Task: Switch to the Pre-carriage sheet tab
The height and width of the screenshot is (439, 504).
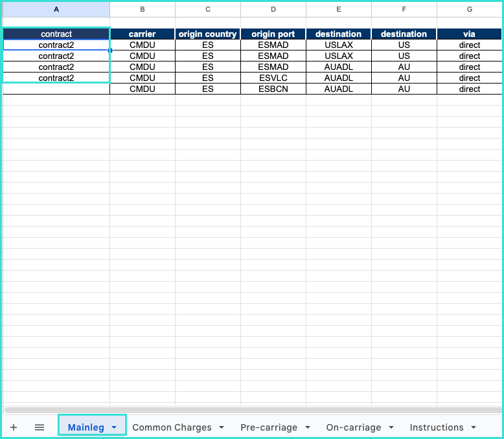Action: pos(268,427)
